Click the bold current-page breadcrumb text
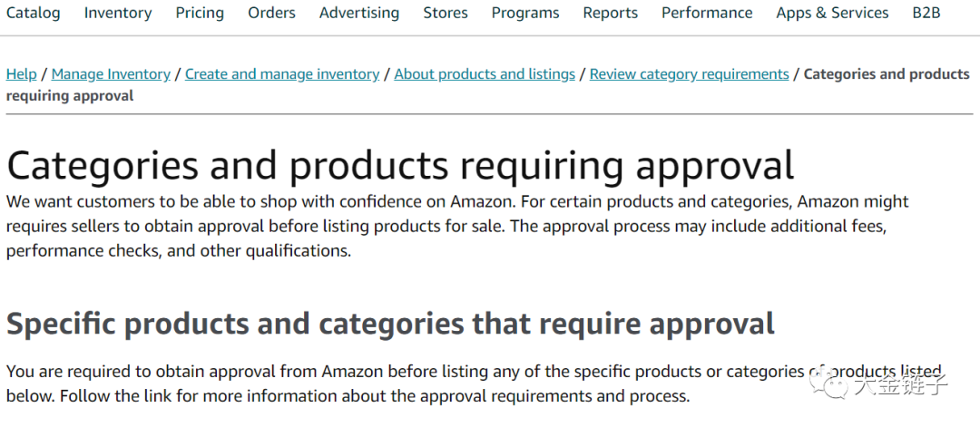980x427 pixels. (488, 85)
